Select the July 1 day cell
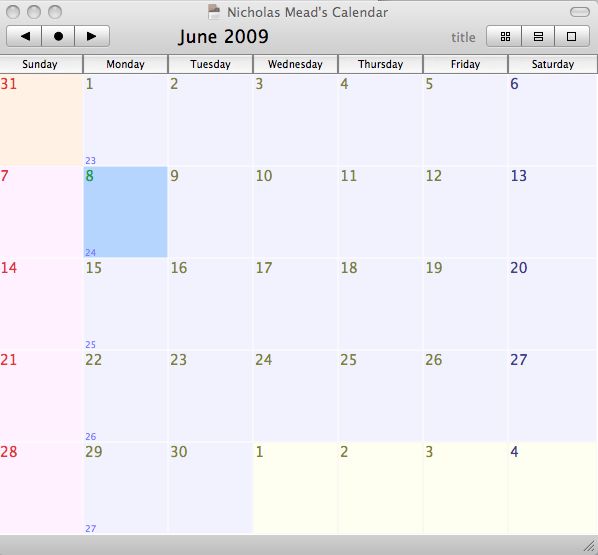Viewport: 598px width, 555px height. point(295,488)
